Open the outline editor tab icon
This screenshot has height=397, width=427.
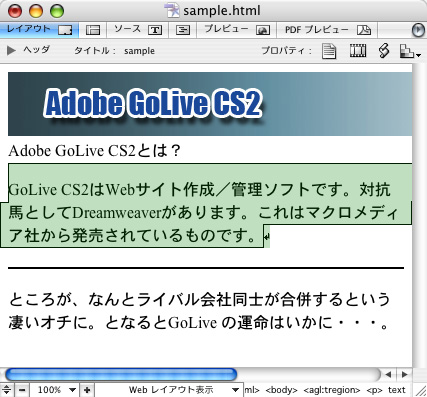(183, 30)
